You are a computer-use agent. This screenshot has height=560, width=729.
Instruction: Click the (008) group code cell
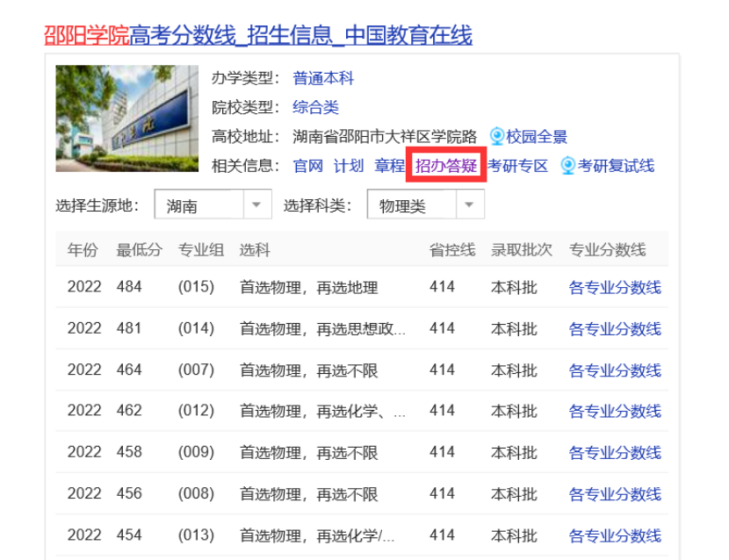pos(196,493)
